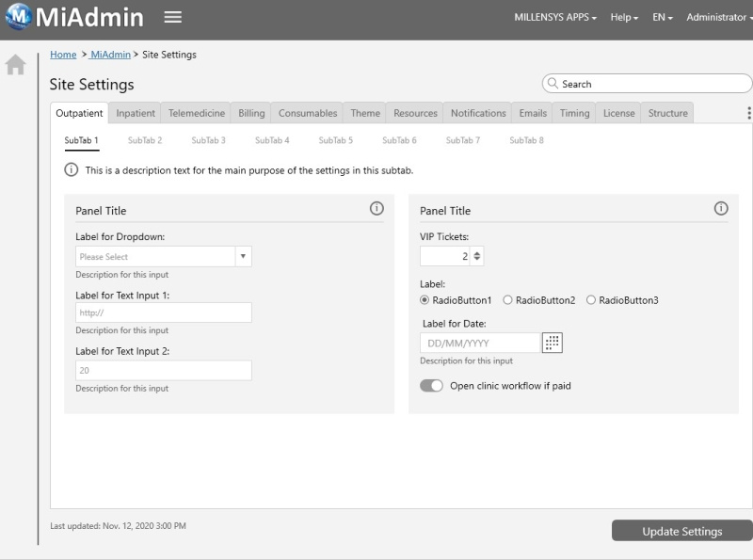Open the Please Select dropdown
The image size is (753, 560).
[164, 256]
